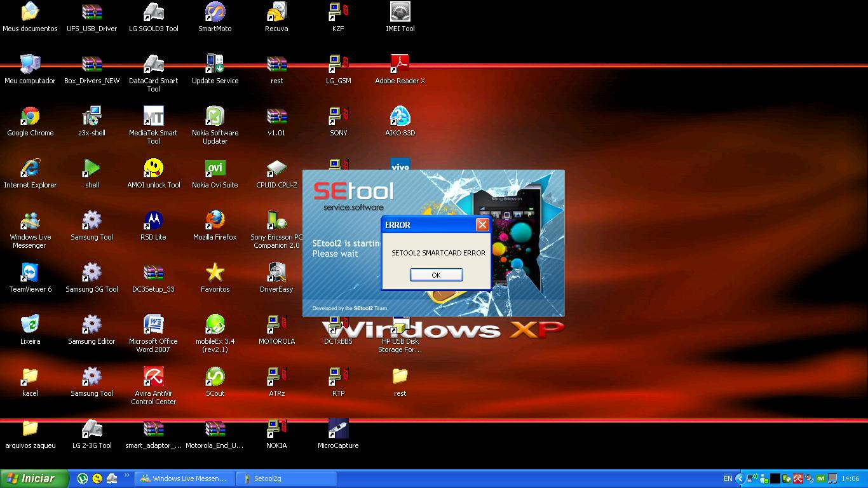The height and width of the screenshot is (488, 868).
Task: Click Avira umbrella tray icon
Action: coord(797,478)
